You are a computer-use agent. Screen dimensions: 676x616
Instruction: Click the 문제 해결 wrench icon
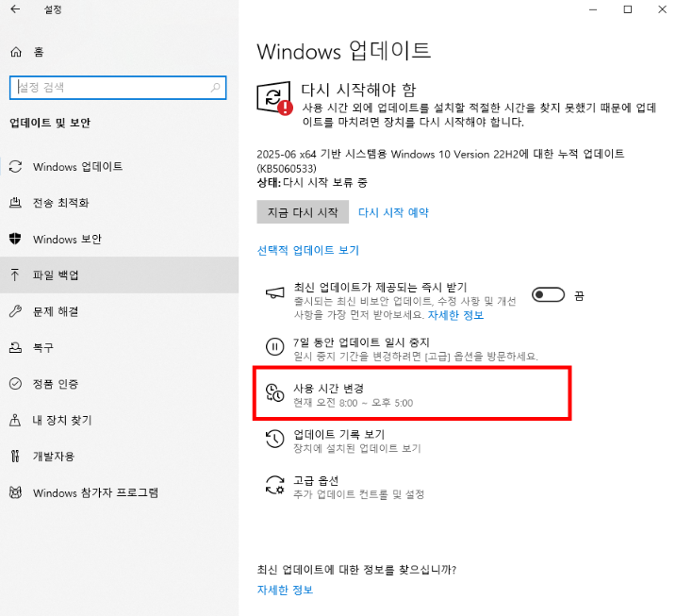(15, 311)
